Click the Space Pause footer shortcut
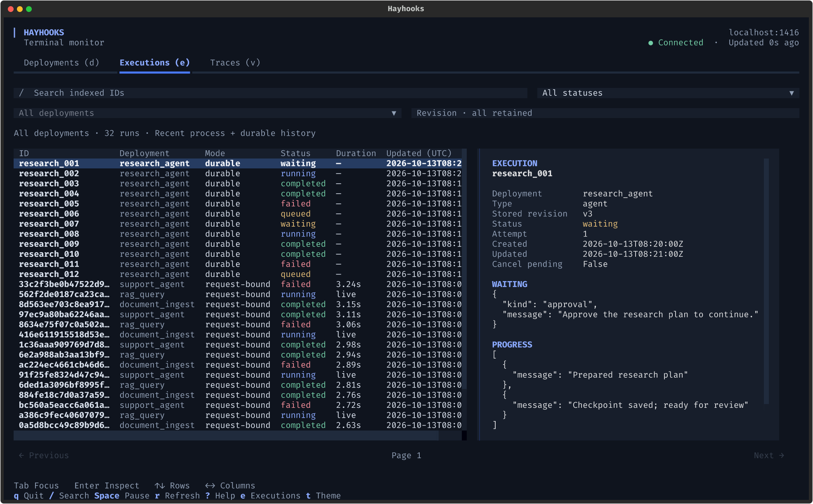 coord(122,496)
